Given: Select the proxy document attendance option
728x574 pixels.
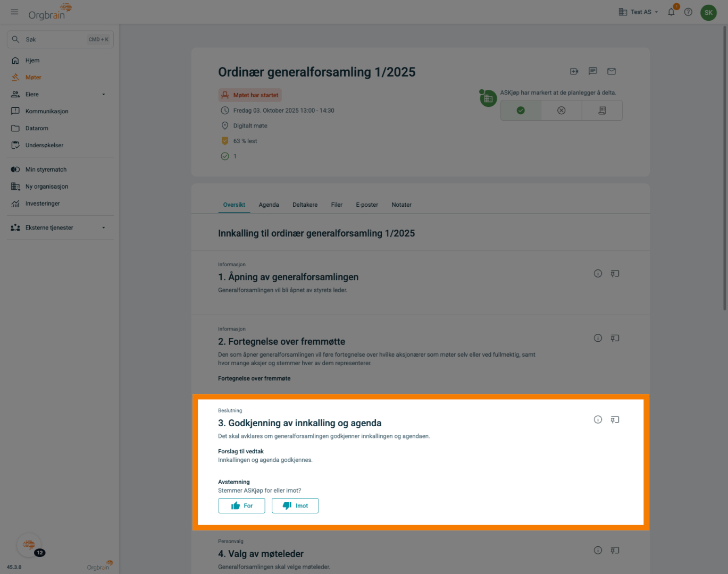Looking at the screenshot, I should [602, 111].
